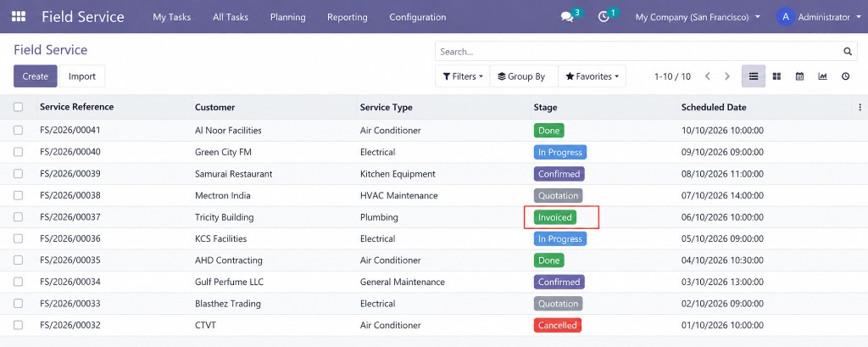This screenshot has height=347, width=868.
Task: Open the apps grid menu icon
Action: (x=19, y=17)
